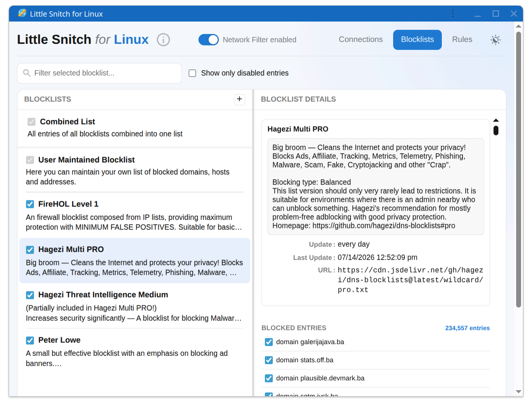Select the Combined List row

point(135,128)
